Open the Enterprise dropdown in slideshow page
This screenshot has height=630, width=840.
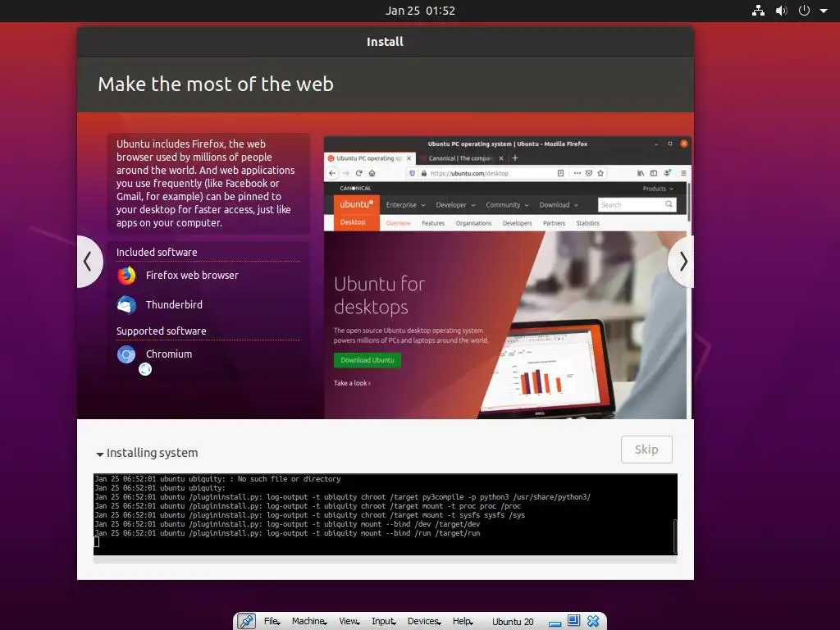(405, 205)
